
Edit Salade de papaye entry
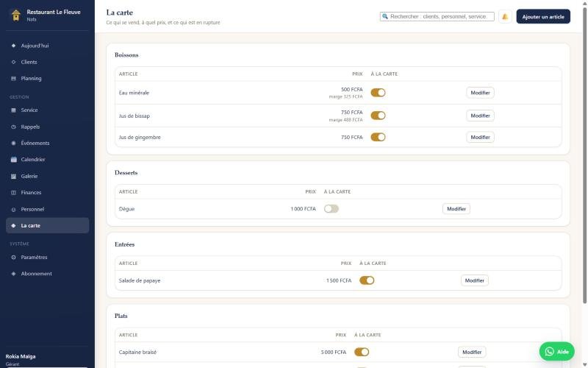(474, 280)
